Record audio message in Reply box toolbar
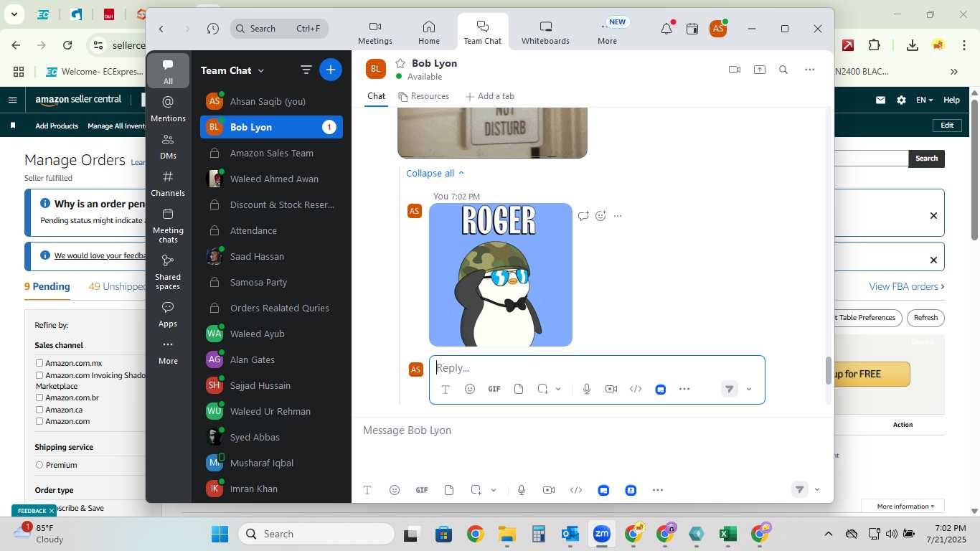The image size is (980, 551). click(587, 389)
